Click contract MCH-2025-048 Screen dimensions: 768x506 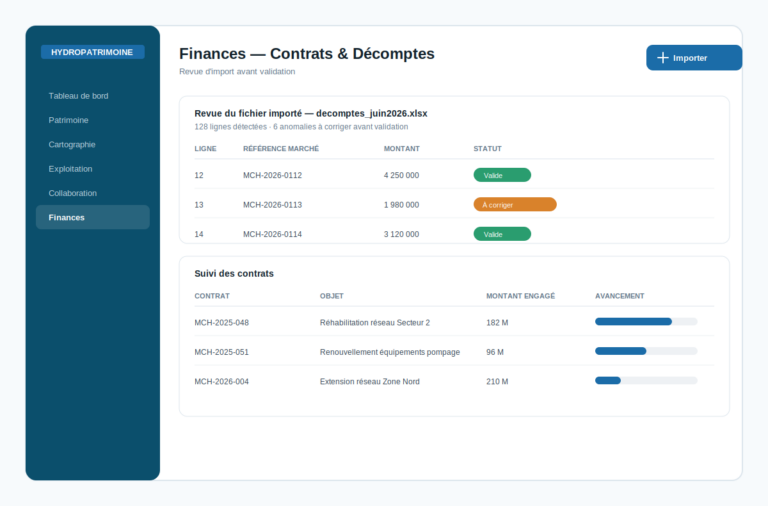(221, 322)
